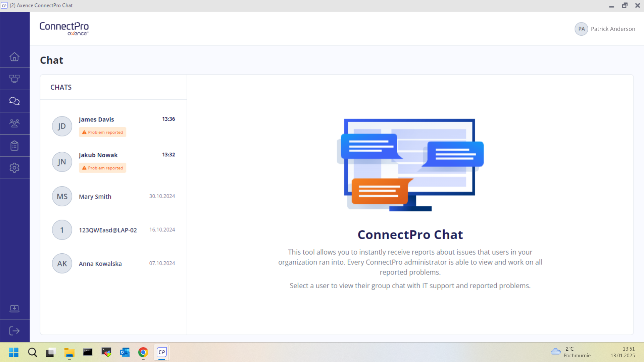Open the Home view in sidebar

[x=15, y=57]
